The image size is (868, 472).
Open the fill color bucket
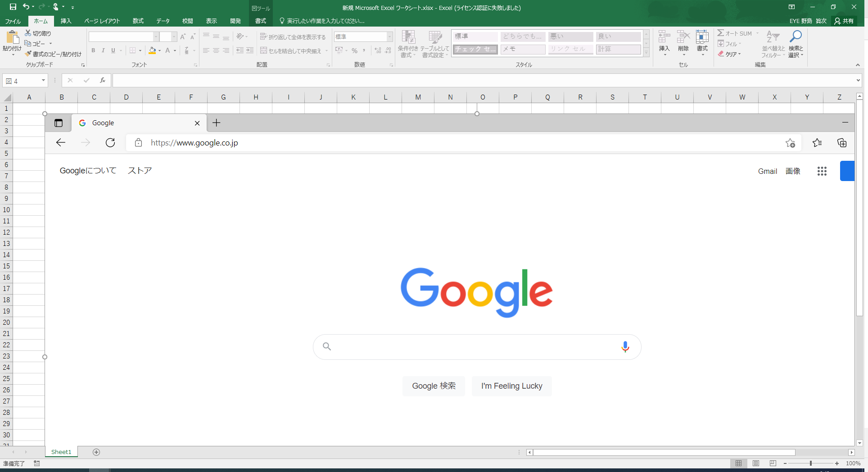tap(153, 50)
